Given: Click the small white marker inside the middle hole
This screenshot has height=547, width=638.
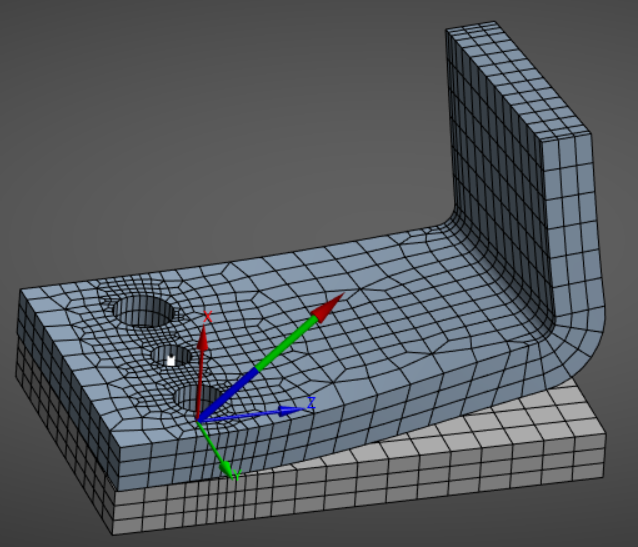Looking at the screenshot, I should 171,361.
